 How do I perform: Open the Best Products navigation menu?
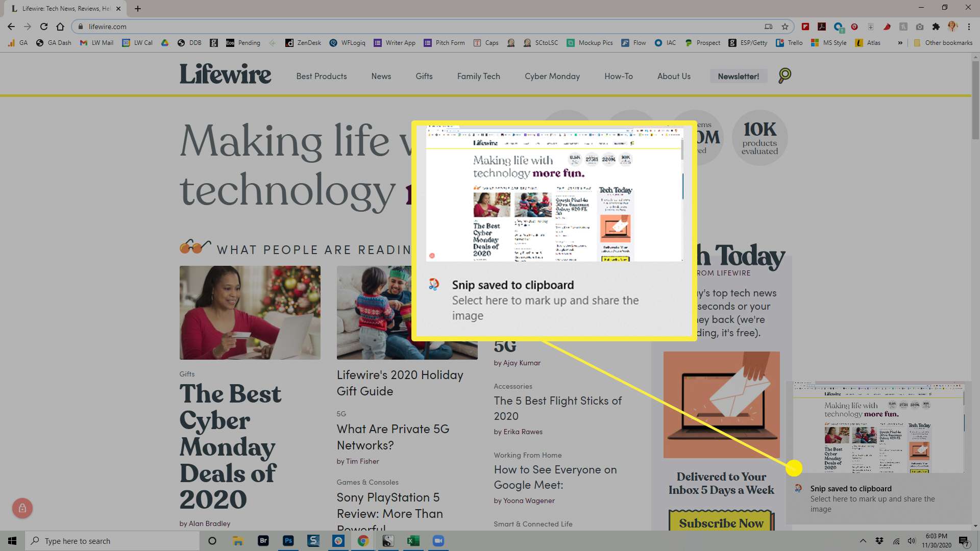pyautogui.click(x=322, y=76)
